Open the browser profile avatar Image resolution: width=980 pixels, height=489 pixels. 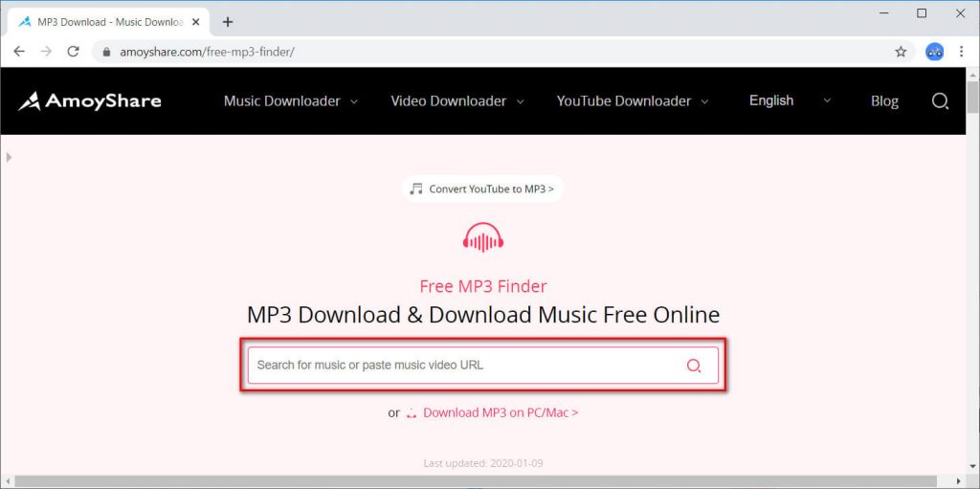(x=934, y=52)
